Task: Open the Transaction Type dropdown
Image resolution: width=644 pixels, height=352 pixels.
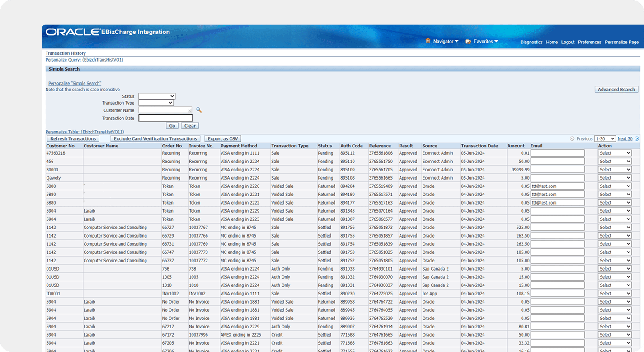Action: pyautogui.click(x=156, y=103)
